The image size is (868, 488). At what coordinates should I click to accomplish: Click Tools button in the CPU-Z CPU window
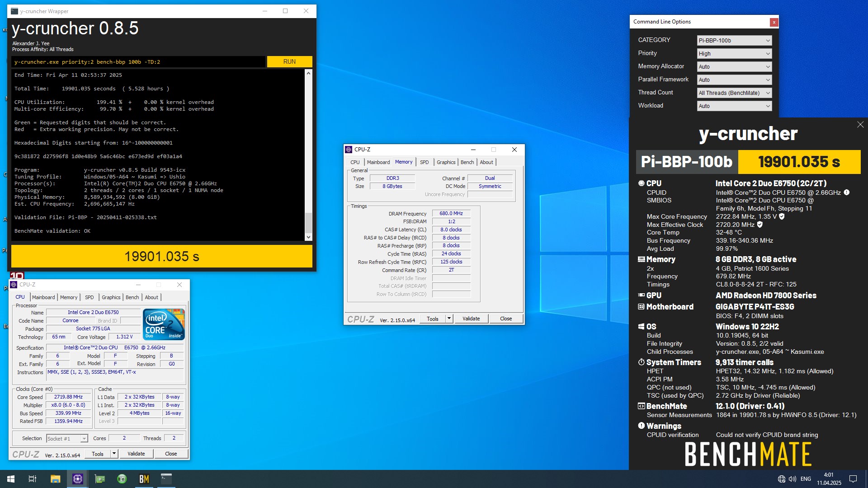(98, 454)
